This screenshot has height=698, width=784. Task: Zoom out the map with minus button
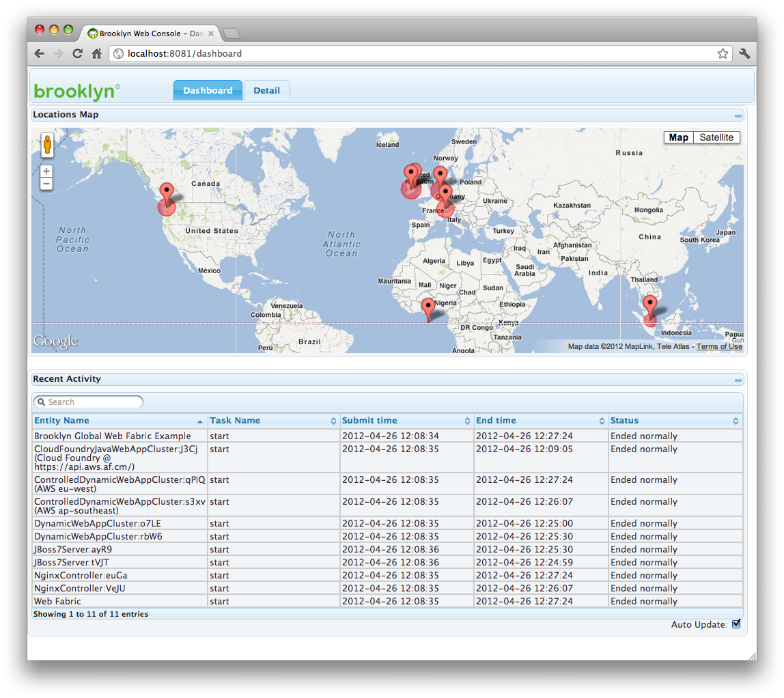pyautogui.click(x=46, y=184)
